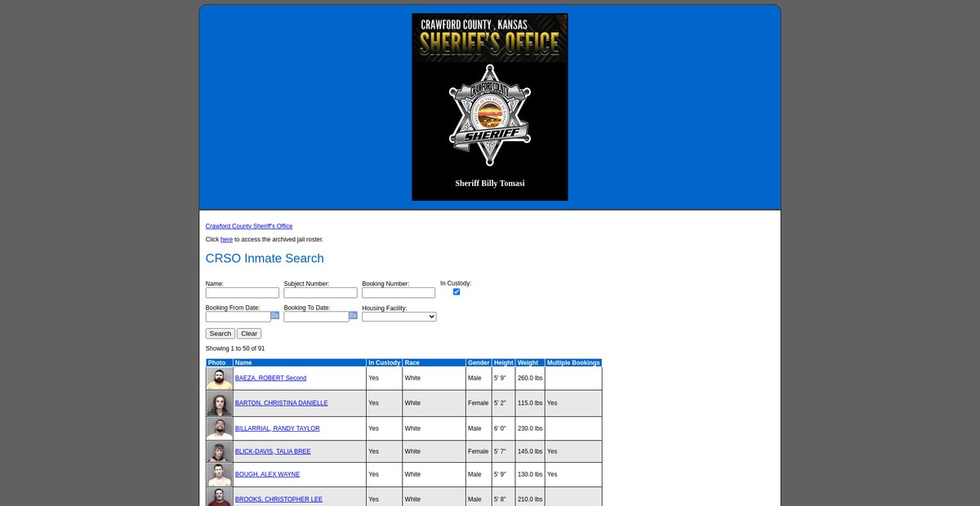This screenshot has width=980, height=506.
Task: Click Talia Blick-Davis's mugshot thumbnail
Action: point(220,451)
